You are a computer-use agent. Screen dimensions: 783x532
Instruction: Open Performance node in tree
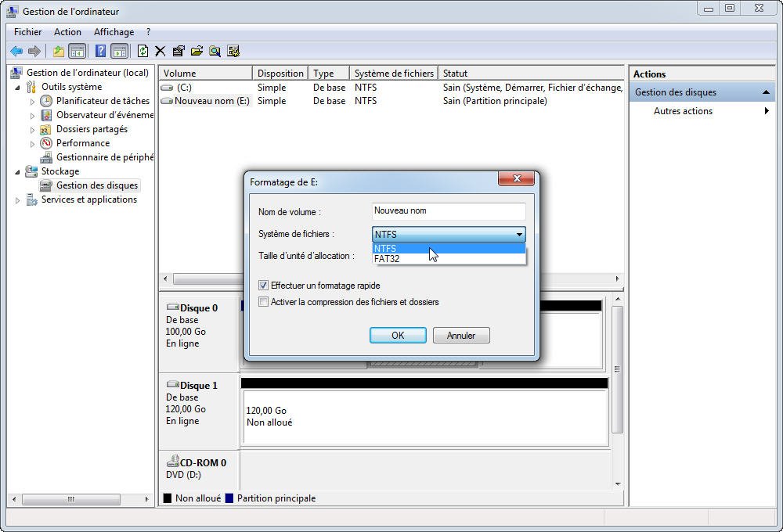[x=83, y=143]
